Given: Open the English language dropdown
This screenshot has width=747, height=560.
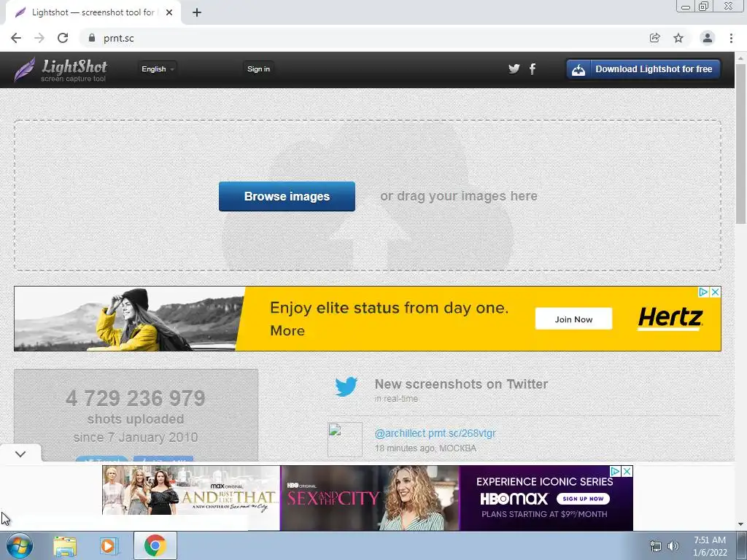Looking at the screenshot, I should [x=158, y=69].
